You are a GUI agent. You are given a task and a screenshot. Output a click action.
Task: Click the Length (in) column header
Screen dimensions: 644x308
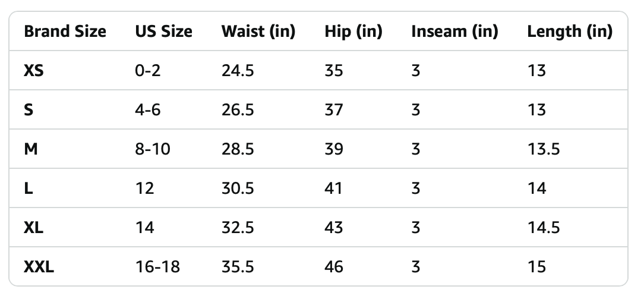[x=569, y=32]
